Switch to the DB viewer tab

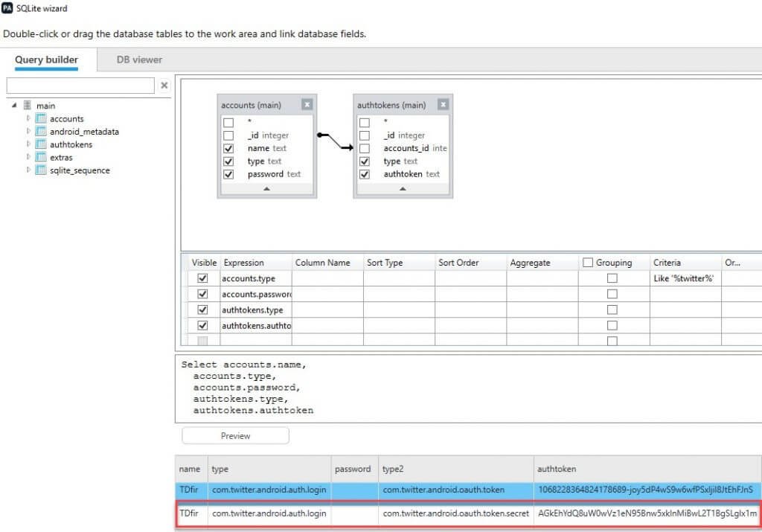(x=139, y=60)
